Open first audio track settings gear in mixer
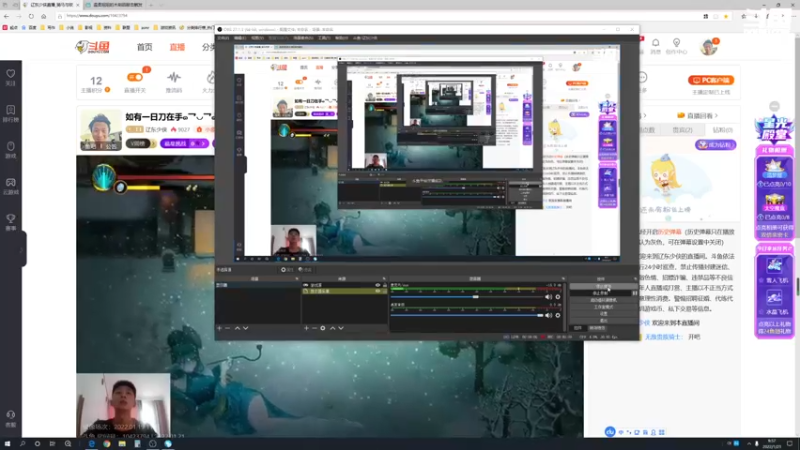The height and width of the screenshot is (450, 800). pyautogui.click(x=558, y=297)
